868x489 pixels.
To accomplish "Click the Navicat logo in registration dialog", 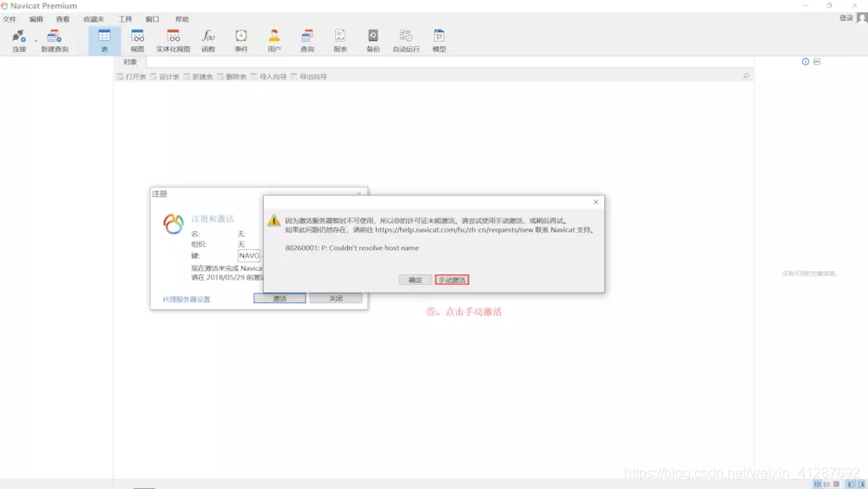I will click(x=174, y=224).
